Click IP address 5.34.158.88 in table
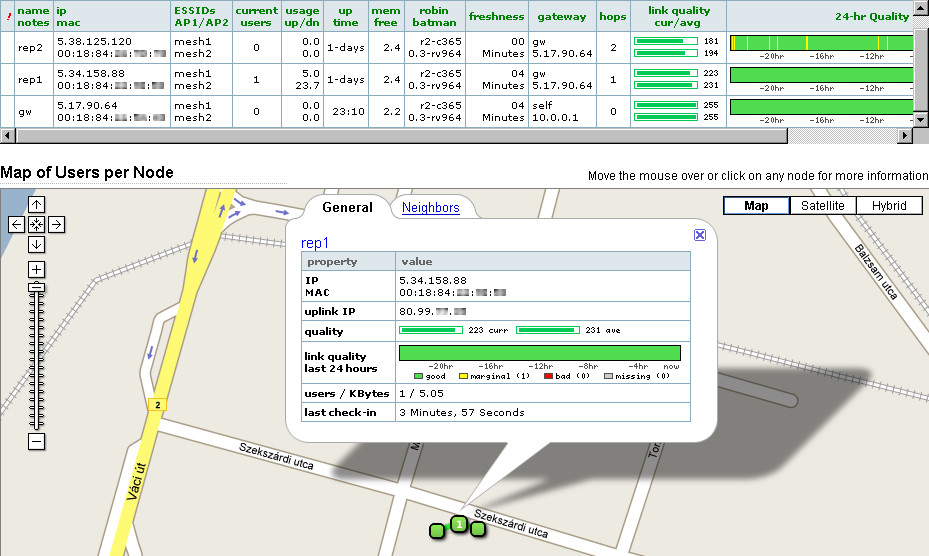This screenshot has height=556, width=929. click(91, 74)
